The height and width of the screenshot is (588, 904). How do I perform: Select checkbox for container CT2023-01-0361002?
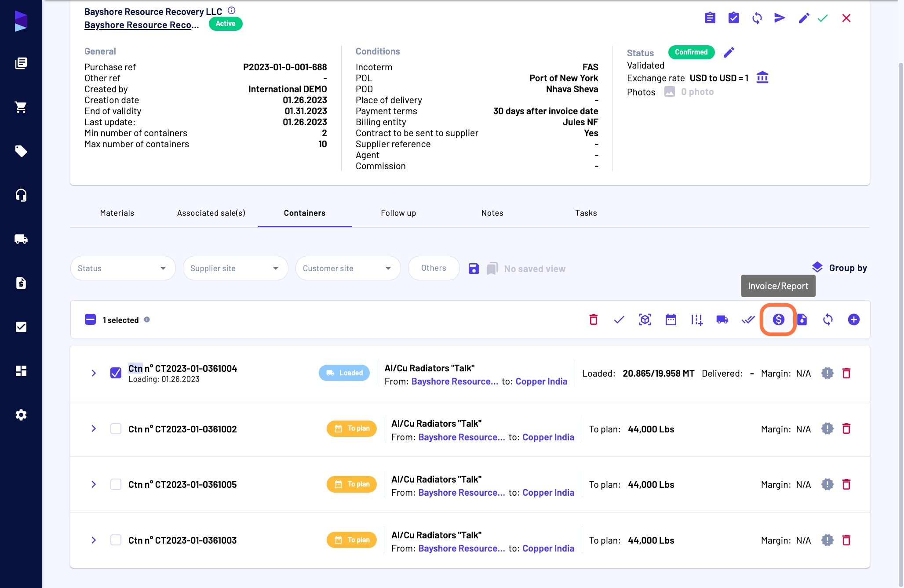click(116, 428)
